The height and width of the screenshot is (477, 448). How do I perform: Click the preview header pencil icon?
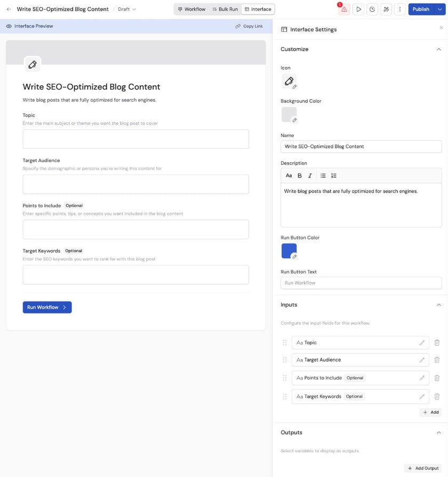click(32, 65)
